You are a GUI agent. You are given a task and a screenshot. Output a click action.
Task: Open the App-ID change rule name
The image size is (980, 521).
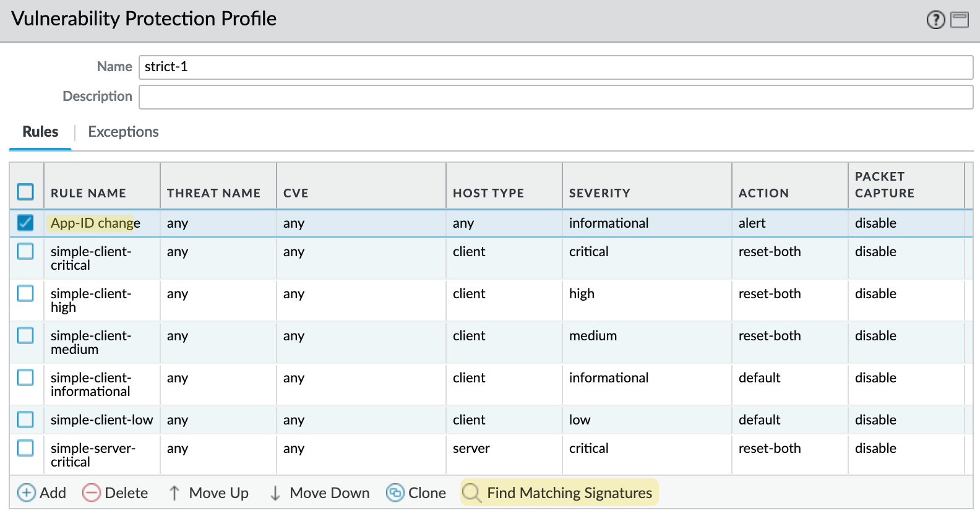pyautogui.click(x=95, y=223)
